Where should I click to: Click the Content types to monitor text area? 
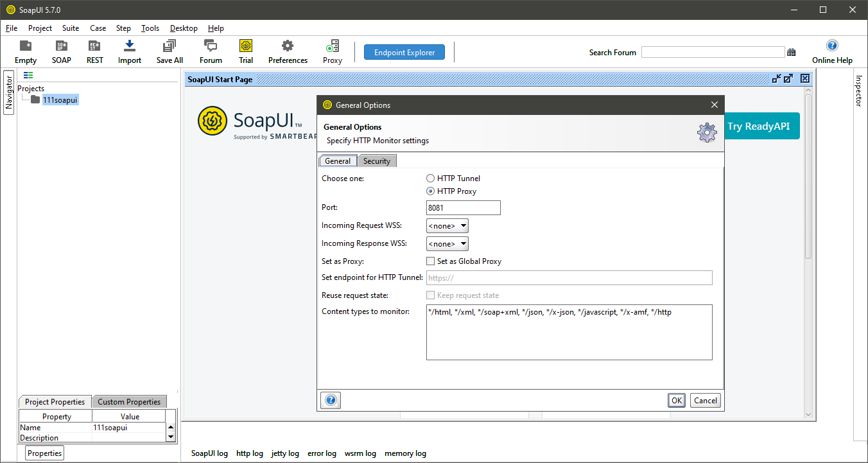[x=569, y=332]
